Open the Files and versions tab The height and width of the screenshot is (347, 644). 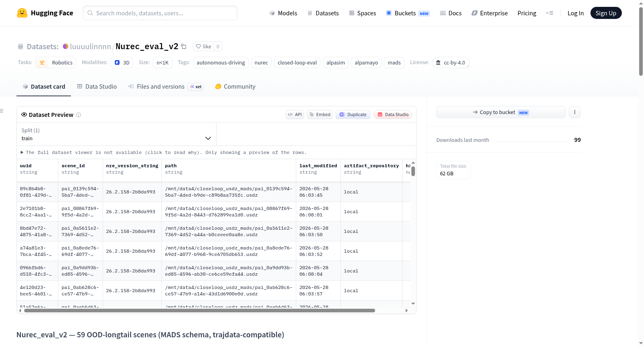coord(165,87)
